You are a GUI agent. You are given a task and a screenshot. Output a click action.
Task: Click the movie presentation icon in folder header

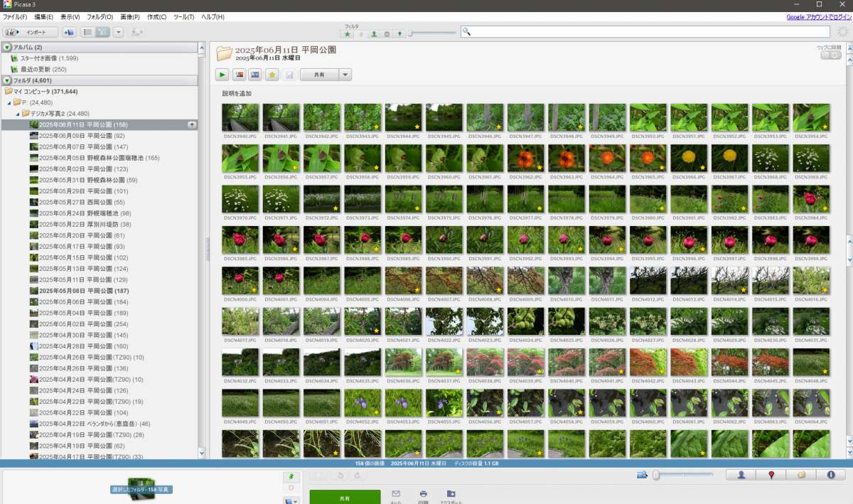(255, 75)
